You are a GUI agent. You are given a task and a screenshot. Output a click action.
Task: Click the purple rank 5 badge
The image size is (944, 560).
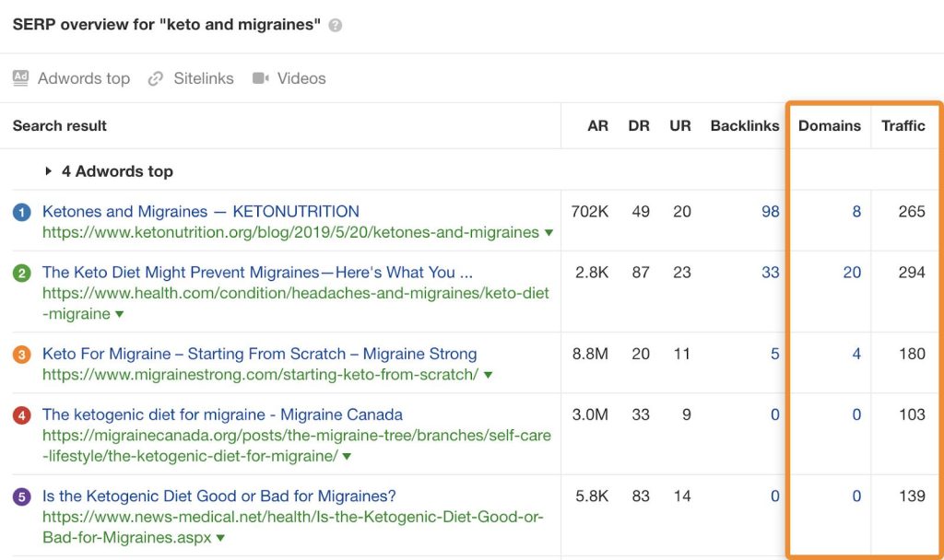(21, 496)
